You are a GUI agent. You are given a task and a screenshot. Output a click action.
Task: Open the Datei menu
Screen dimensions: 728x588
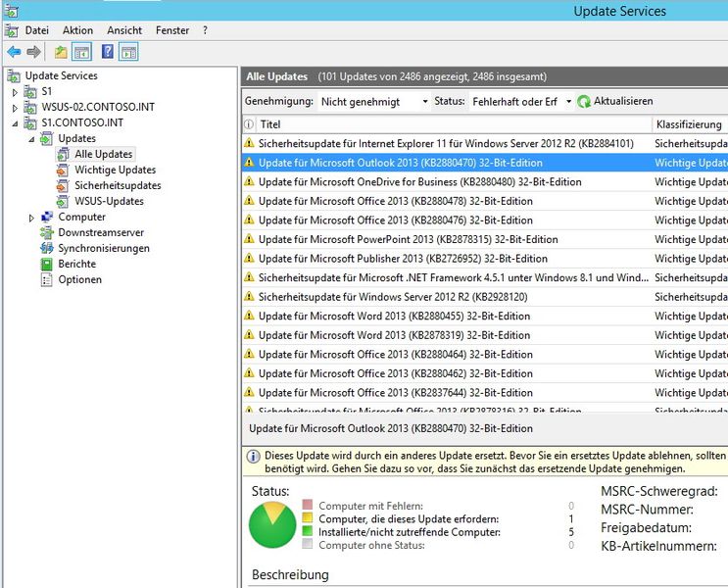click(36, 30)
